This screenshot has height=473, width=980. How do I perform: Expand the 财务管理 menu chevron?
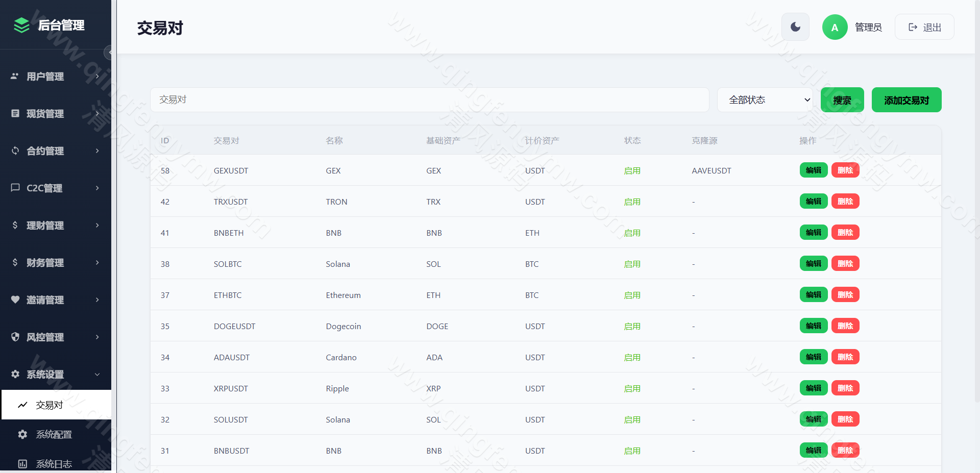[x=97, y=262]
